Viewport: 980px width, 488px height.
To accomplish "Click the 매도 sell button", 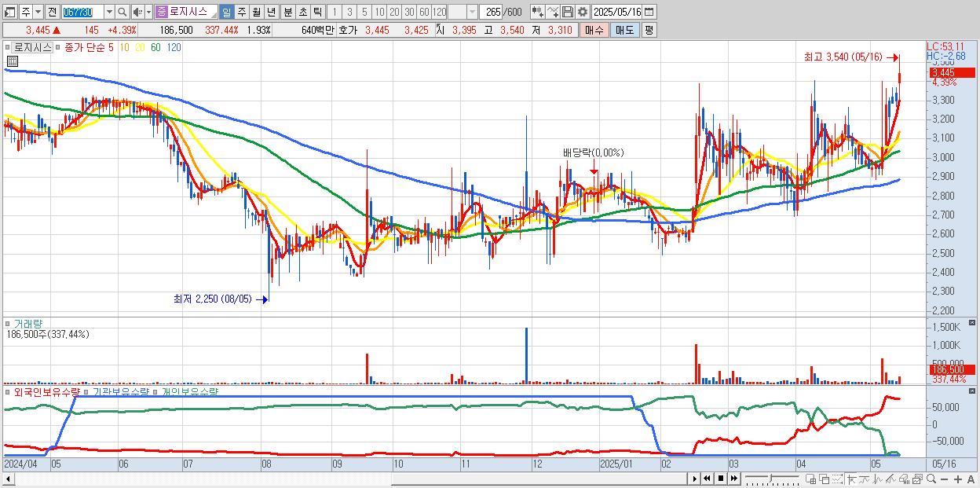I will click(x=625, y=30).
